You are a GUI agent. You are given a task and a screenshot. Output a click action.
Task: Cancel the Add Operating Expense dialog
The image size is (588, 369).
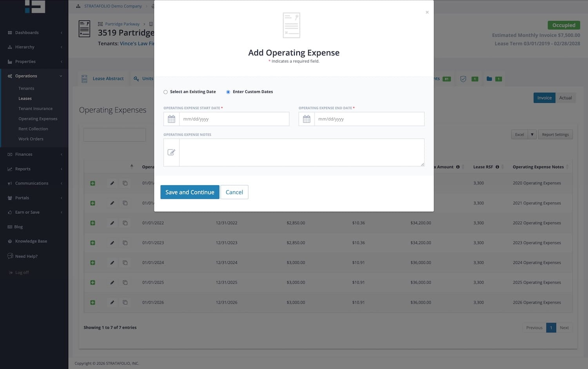click(234, 192)
